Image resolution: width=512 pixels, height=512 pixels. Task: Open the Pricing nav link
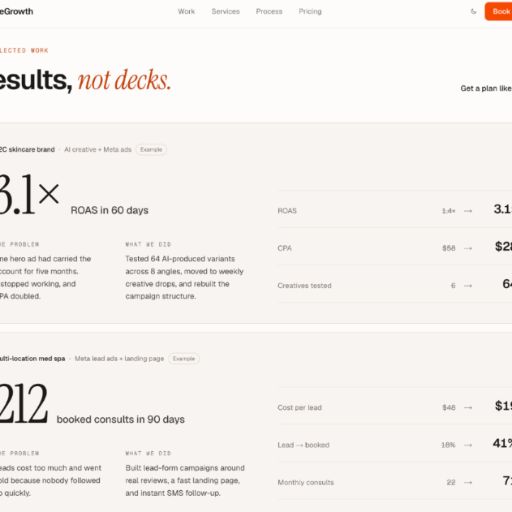[x=310, y=11]
